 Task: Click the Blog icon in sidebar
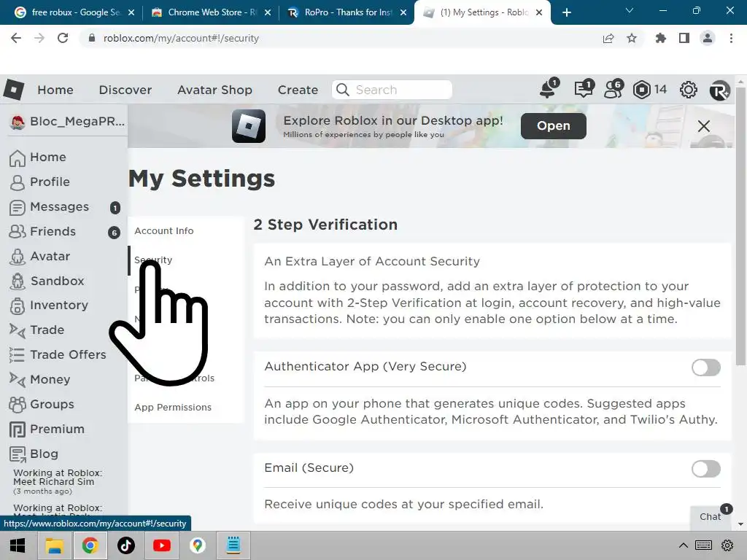pos(18,454)
